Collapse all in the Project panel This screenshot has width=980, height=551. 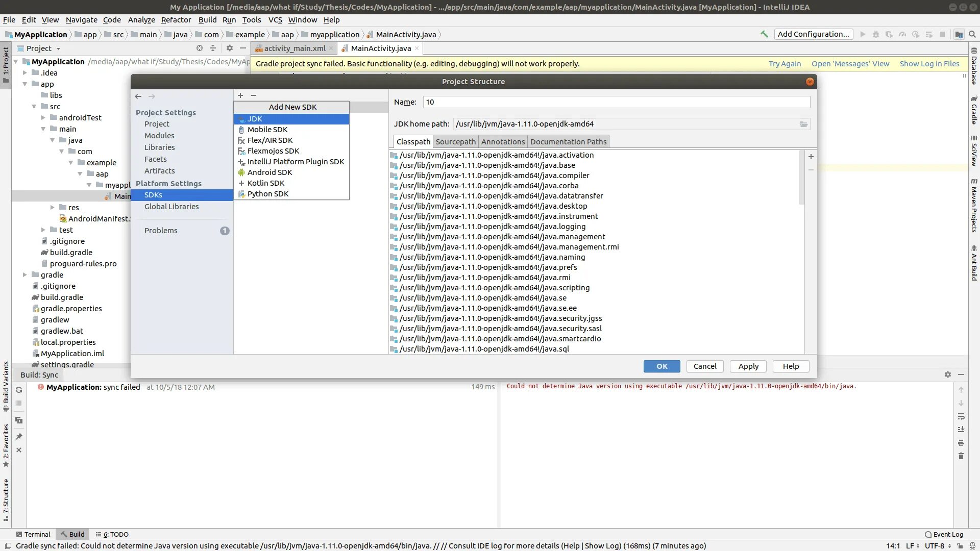[x=213, y=48]
